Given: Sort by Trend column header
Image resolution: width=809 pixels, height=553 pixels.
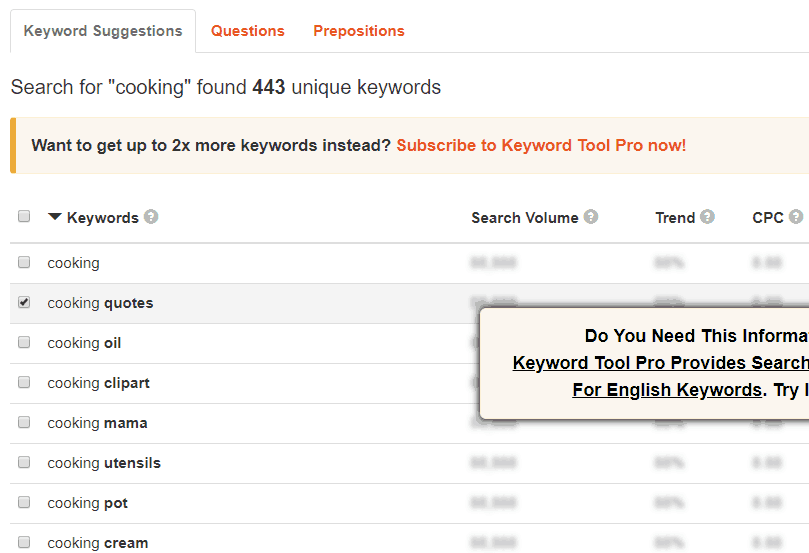Looking at the screenshot, I should [x=675, y=218].
